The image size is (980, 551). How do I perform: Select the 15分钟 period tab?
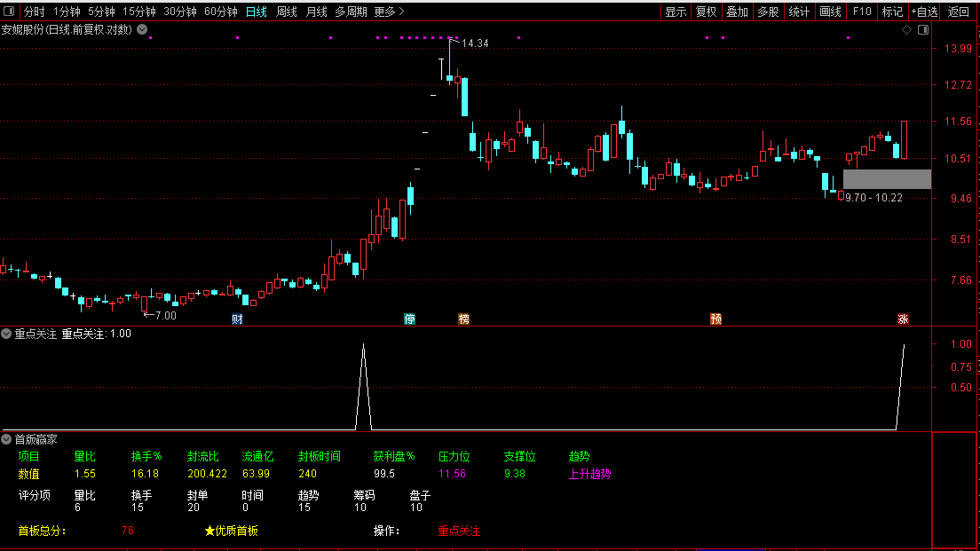click(x=138, y=12)
